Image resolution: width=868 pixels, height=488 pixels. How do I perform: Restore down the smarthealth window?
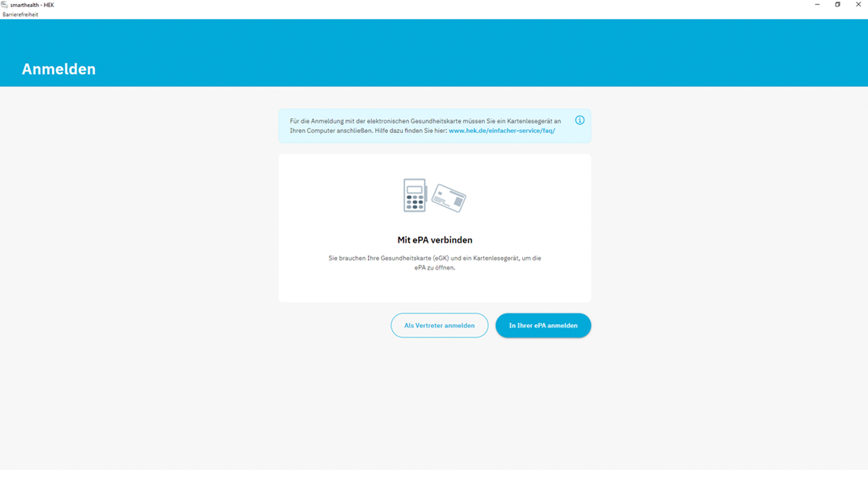tap(837, 5)
